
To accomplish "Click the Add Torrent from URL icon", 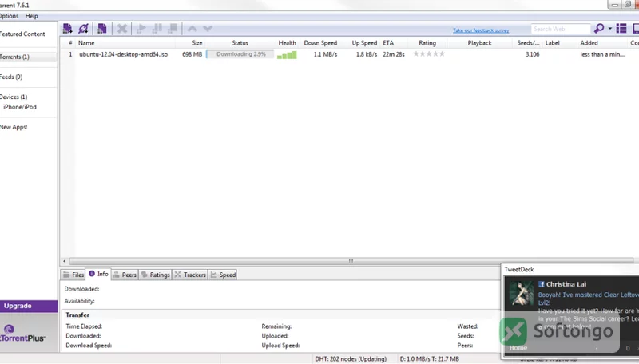I will tap(84, 29).
